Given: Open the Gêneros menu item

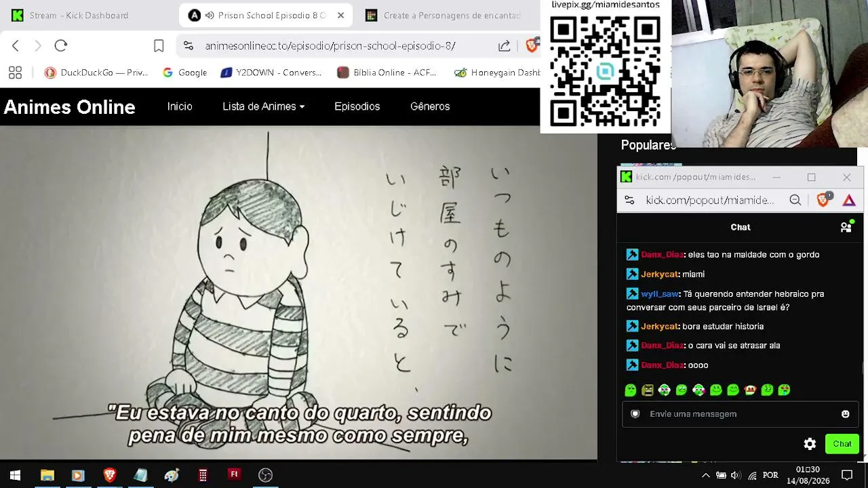Looking at the screenshot, I should click(x=430, y=106).
